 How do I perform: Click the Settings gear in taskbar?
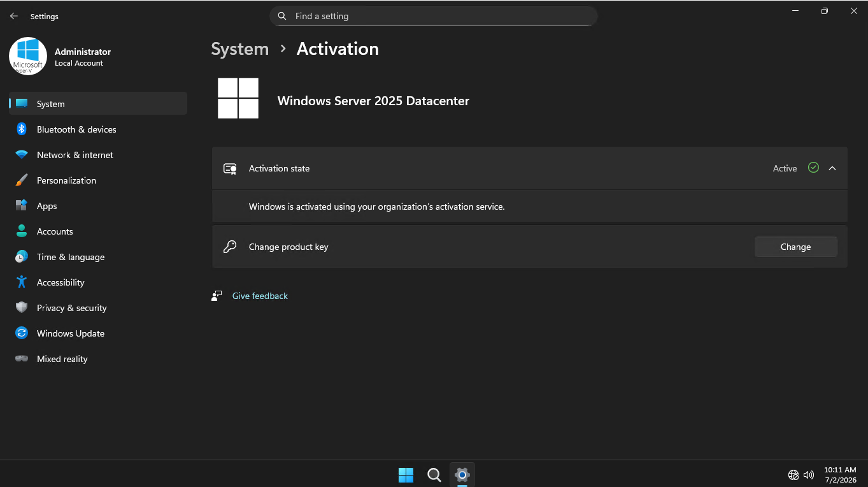coord(462,475)
